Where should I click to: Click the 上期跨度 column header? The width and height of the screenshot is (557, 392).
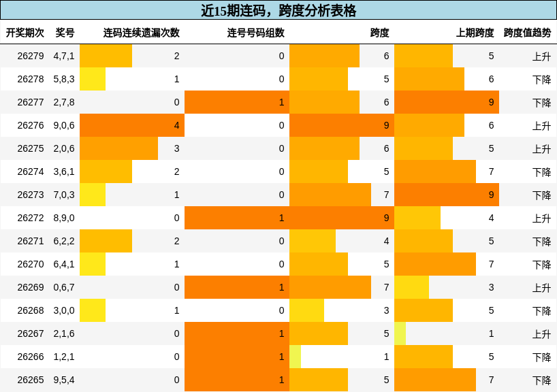[475, 33]
